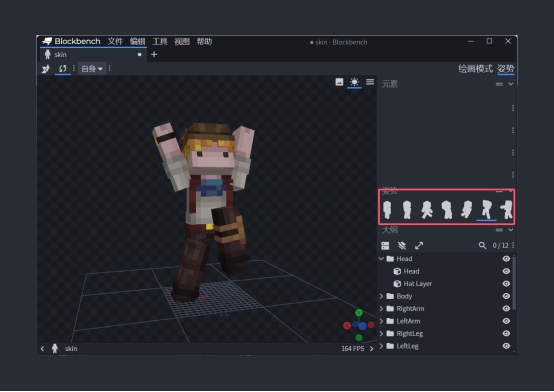Viewport: 554px width, 392px height.
Task: Open the viewport hamburger menu
Action: [370, 82]
